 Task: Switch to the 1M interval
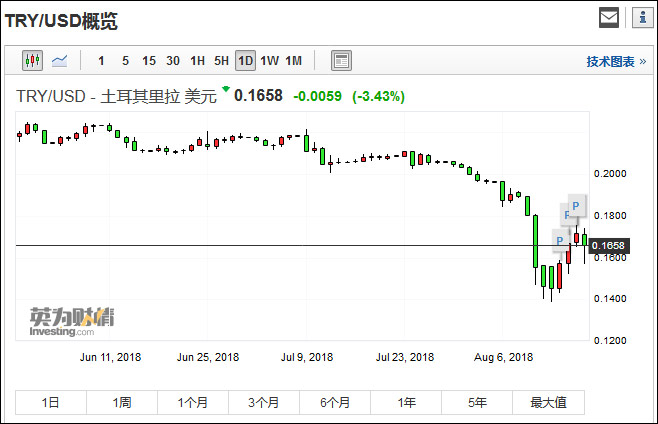pyautogui.click(x=294, y=61)
